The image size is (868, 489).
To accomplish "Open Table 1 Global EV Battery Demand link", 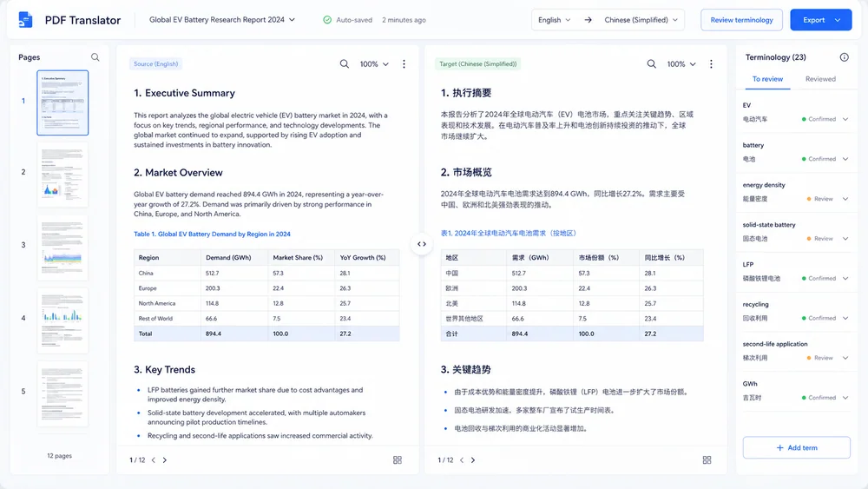I will point(212,235).
